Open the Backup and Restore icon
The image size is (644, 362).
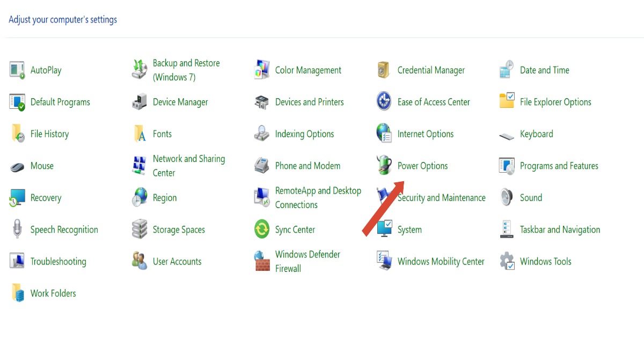[140, 70]
